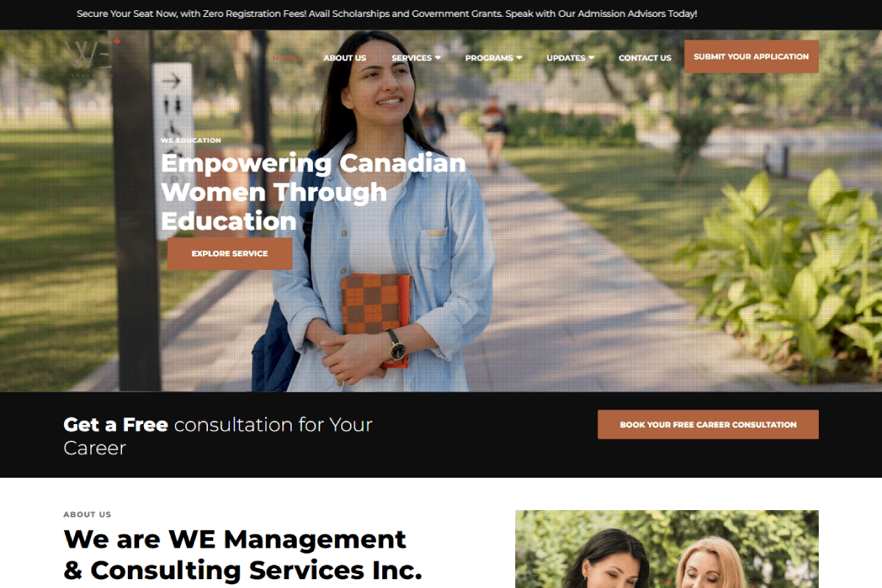Click the WE Education label above the heading
882x588 pixels.
pos(191,140)
